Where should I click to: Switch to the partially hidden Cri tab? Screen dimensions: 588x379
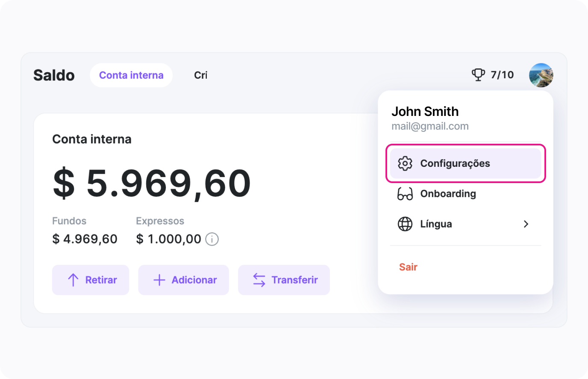pyautogui.click(x=200, y=75)
